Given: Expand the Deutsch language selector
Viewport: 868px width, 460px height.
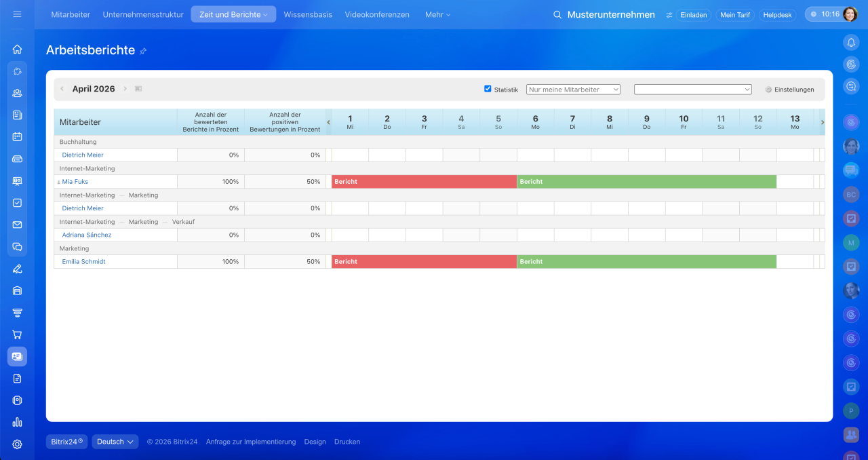Looking at the screenshot, I should pos(115,442).
